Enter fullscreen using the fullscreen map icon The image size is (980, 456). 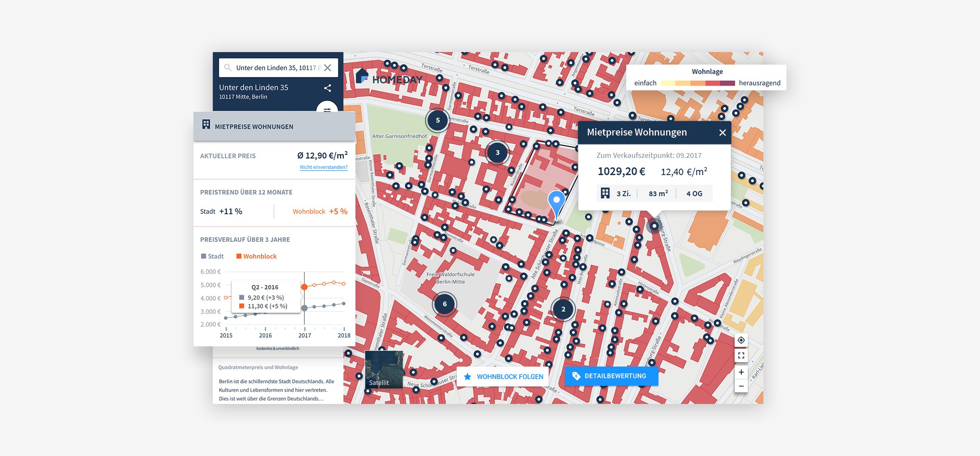tap(741, 355)
